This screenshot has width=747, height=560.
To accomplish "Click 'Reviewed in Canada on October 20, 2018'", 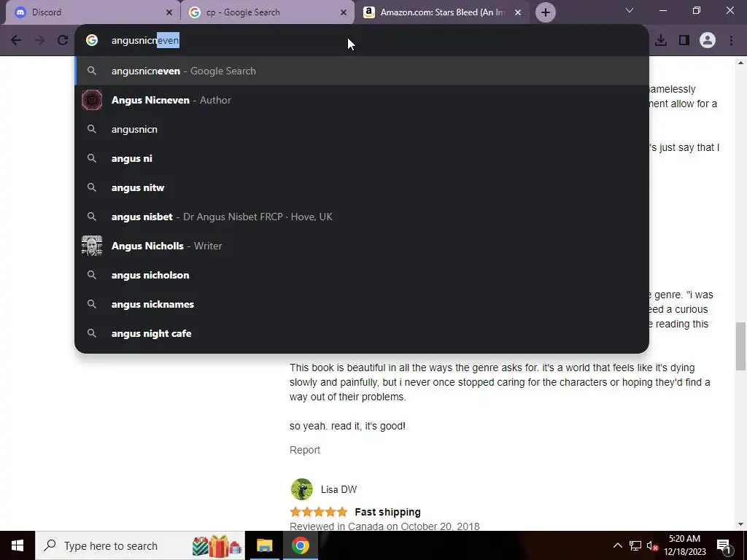I will (x=384, y=526).
